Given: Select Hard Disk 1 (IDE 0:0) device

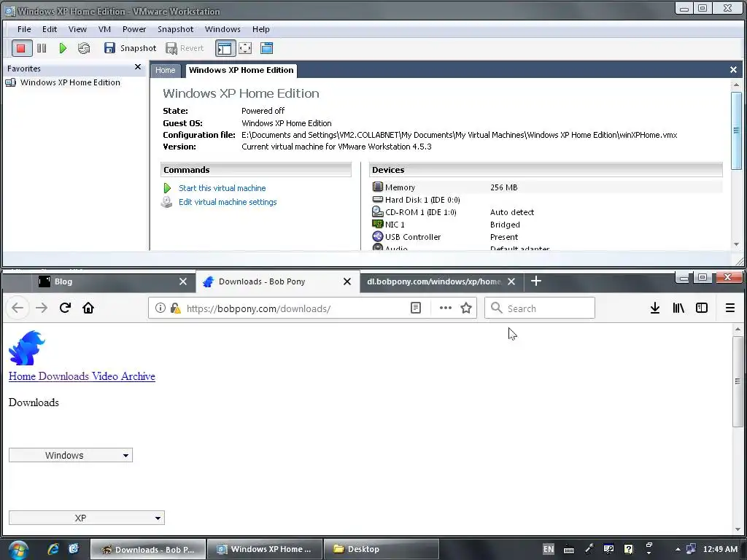Looking at the screenshot, I should tap(422, 200).
